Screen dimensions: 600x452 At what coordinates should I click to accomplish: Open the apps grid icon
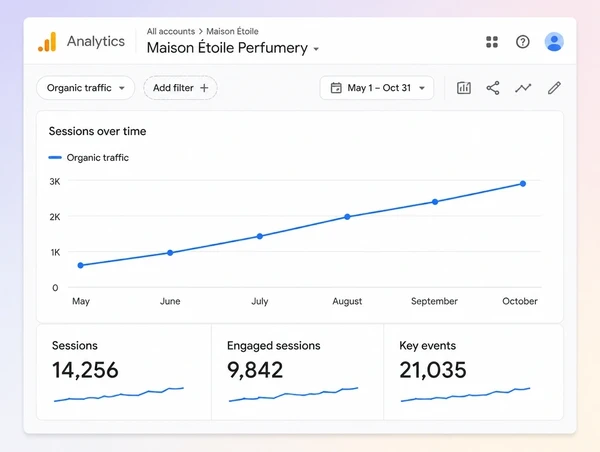[492, 42]
